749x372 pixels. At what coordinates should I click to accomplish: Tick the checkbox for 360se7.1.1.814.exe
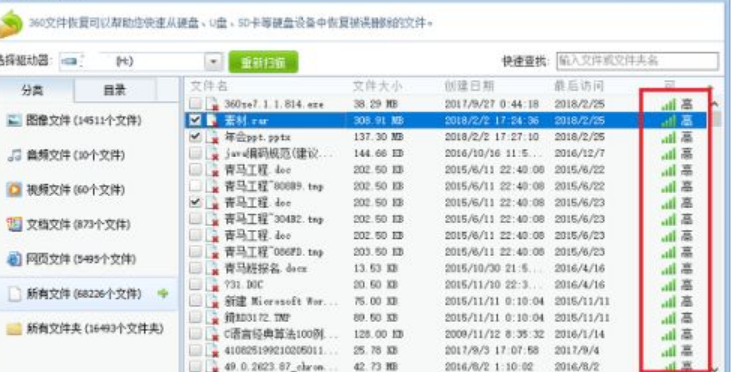click(195, 103)
